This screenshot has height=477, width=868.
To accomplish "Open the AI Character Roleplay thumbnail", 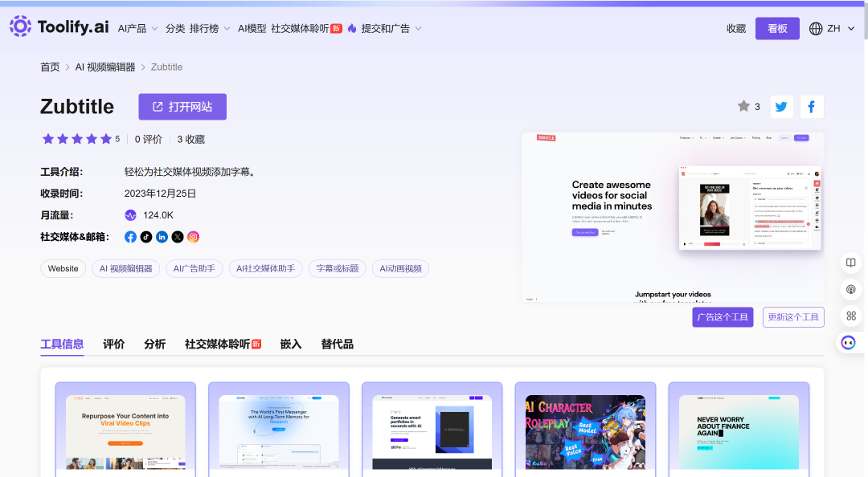I will (x=585, y=431).
